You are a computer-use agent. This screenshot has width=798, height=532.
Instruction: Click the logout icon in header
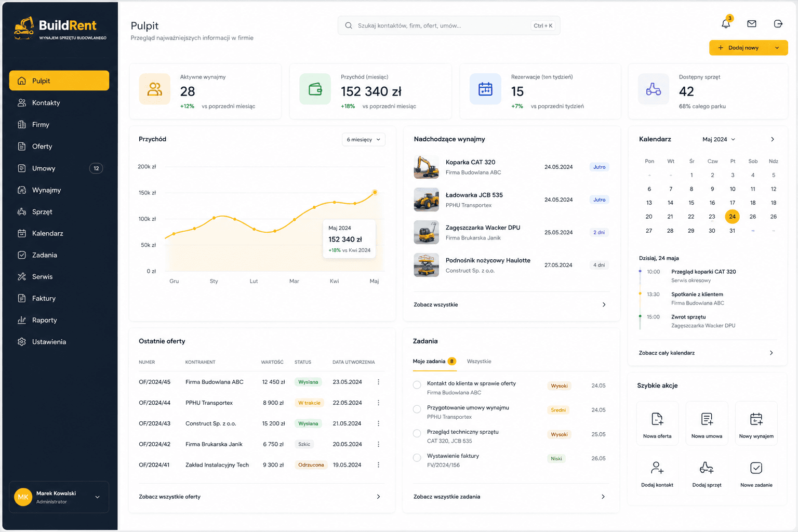coord(778,23)
